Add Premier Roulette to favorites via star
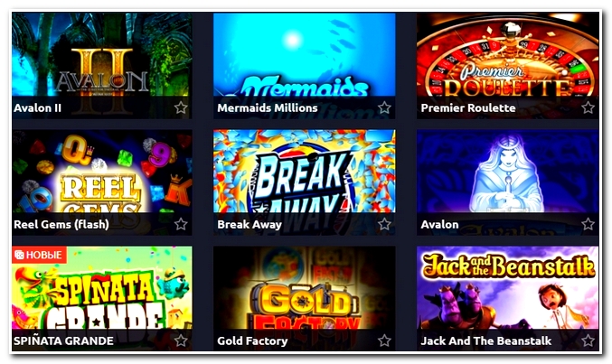The width and height of the screenshot is (612, 364). point(588,107)
